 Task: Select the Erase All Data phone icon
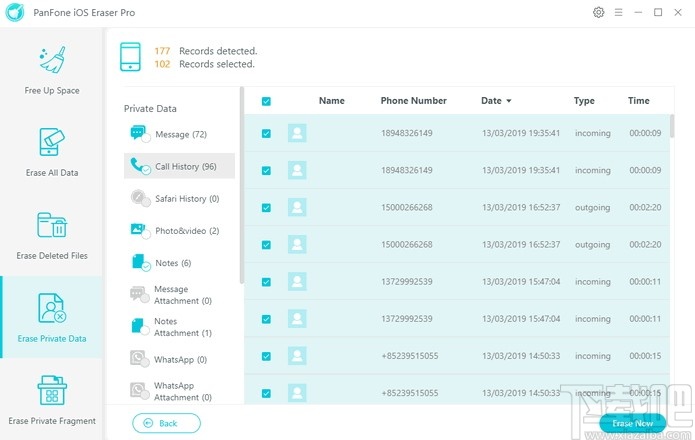(52, 142)
